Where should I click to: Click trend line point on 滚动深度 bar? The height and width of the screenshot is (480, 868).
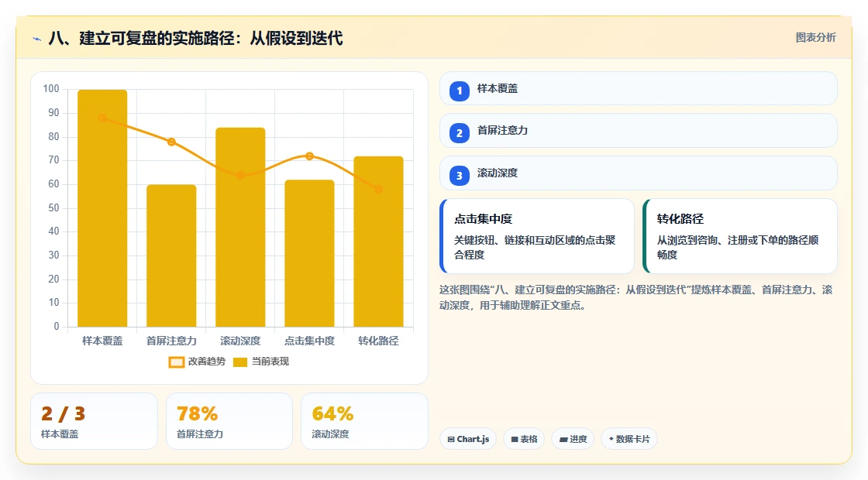click(240, 175)
